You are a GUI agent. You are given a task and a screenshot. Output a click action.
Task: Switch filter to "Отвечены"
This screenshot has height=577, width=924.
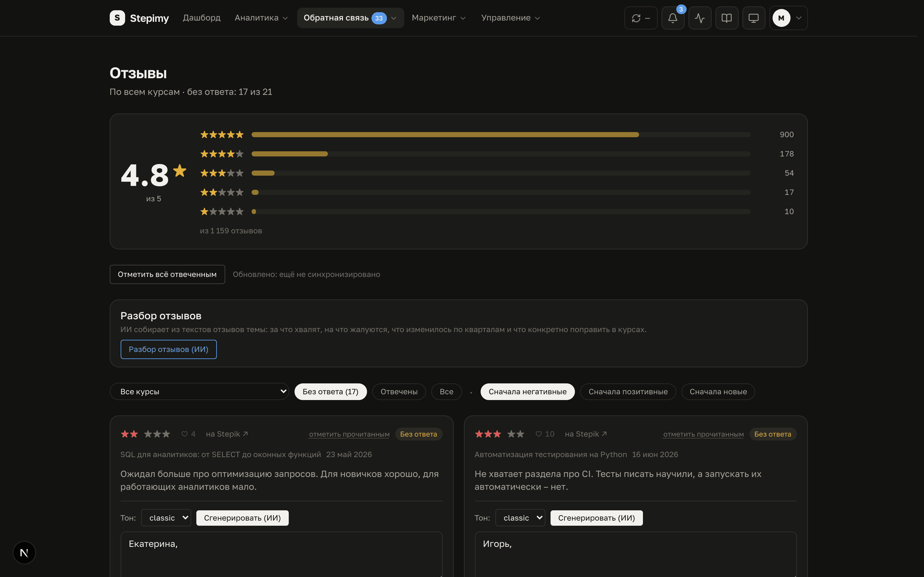[x=398, y=391]
